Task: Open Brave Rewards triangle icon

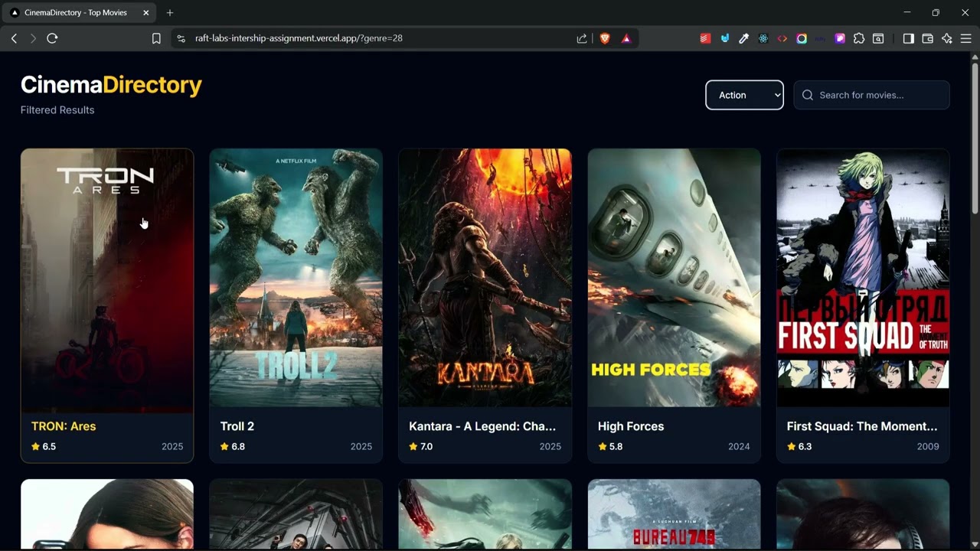Action: click(x=626, y=38)
